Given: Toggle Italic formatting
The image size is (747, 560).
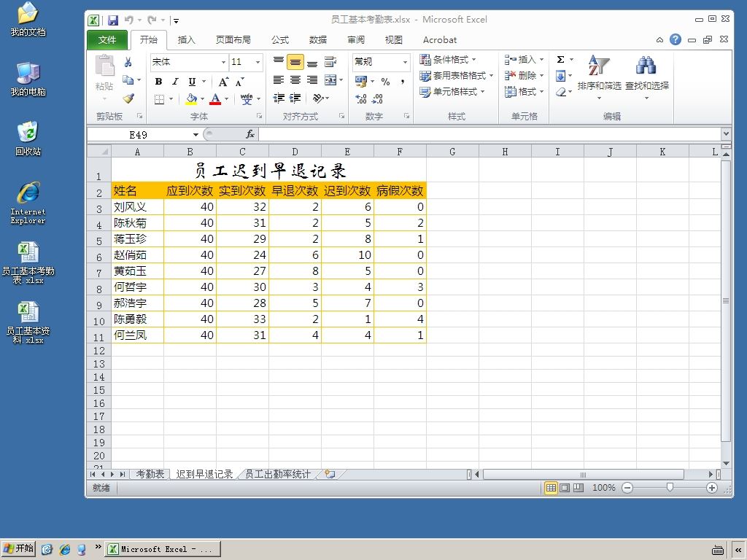Looking at the screenshot, I should pyautogui.click(x=175, y=82).
